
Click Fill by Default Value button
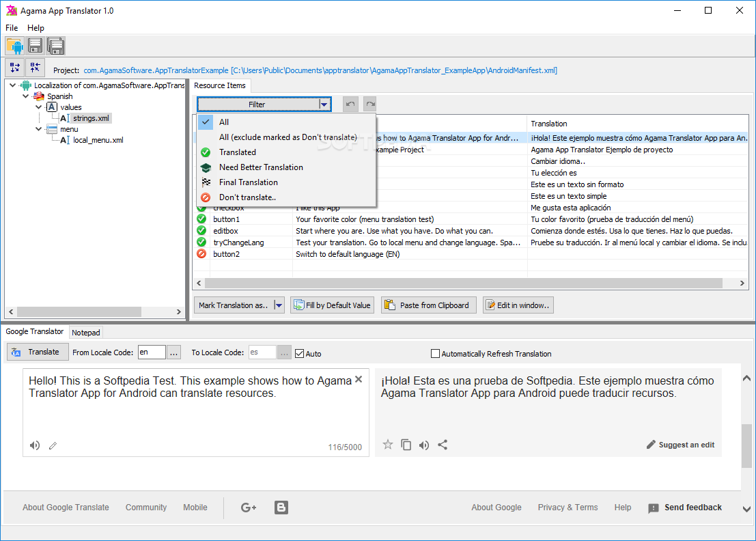332,305
